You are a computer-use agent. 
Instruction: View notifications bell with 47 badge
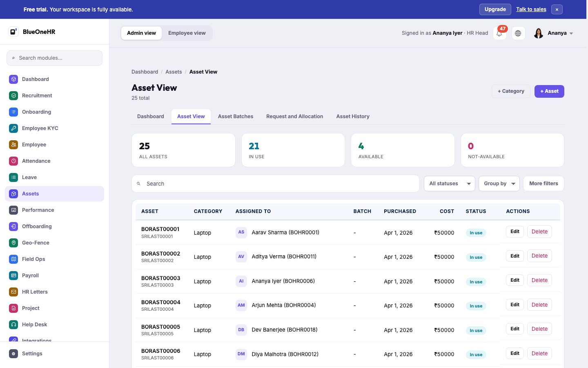pos(500,33)
